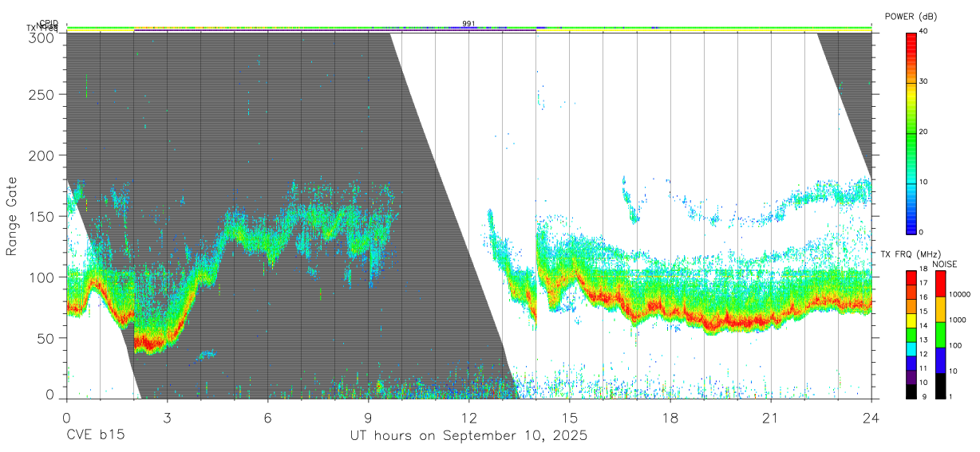Click the 12 tick on UT hours axis
The image size is (980, 452).
(468, 418)
